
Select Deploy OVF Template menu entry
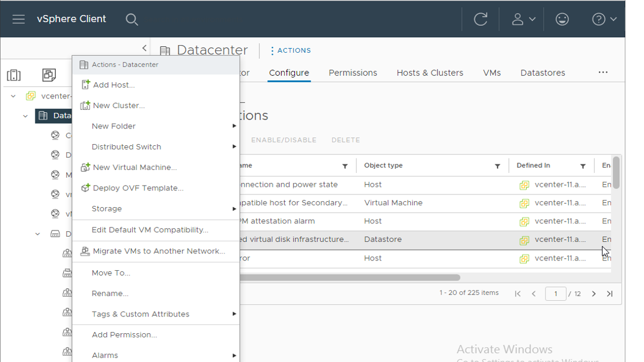(x=138, y=188)
